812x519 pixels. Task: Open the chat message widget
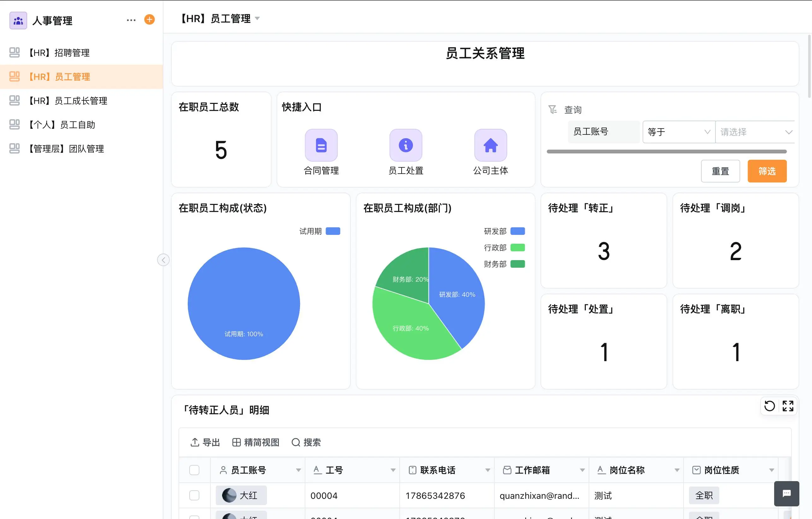(786, 493)
